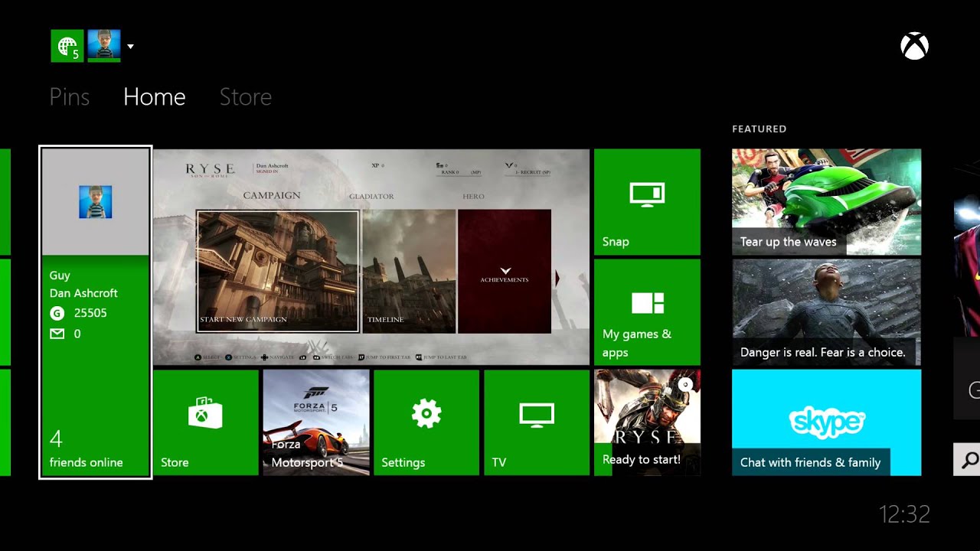Switch to the Home tab
The width and height of the screenshot is (980, 551).
155,96
